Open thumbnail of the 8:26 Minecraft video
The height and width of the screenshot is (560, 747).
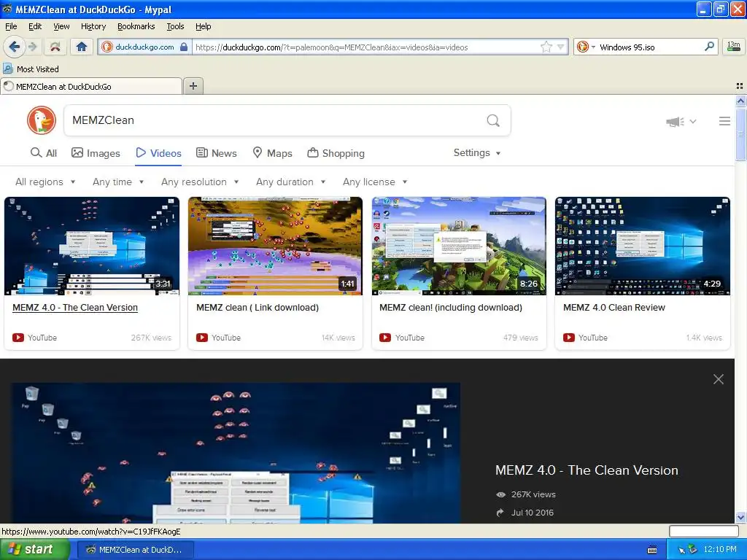pyautogui.click(x=459, y=246)
